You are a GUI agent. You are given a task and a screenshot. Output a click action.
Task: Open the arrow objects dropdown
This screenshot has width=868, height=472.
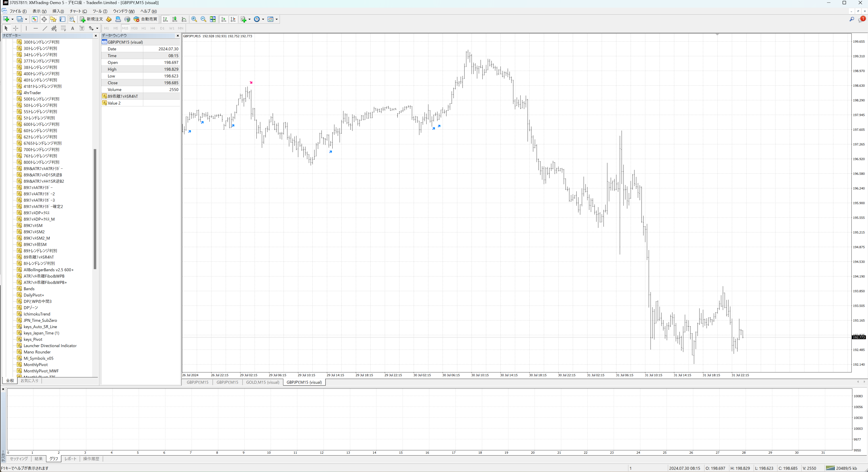pyautogui.click(x=97, y=28)
